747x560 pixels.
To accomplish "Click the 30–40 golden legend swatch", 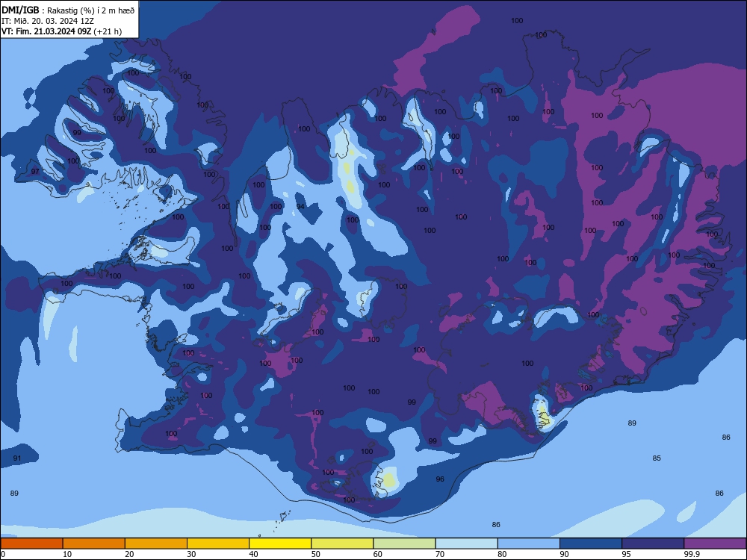I will click(218, 544).
